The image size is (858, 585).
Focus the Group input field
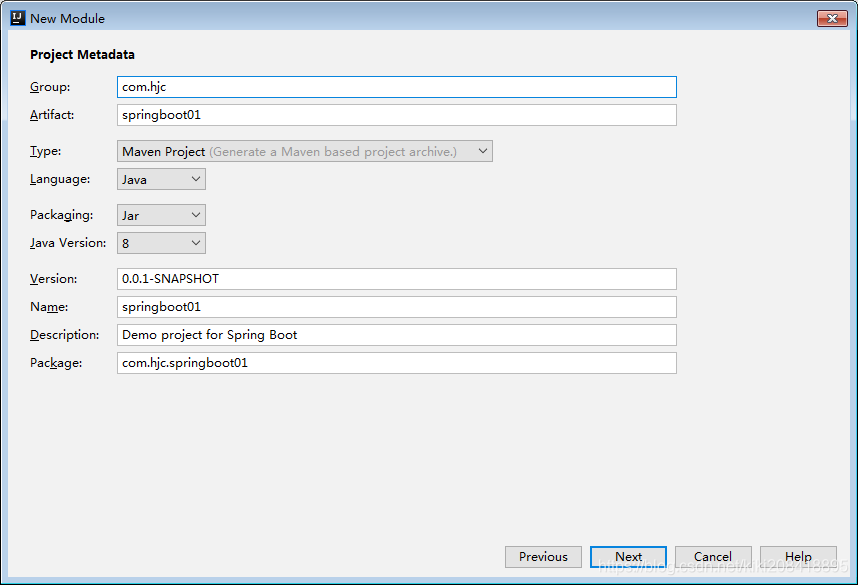tap(397, 87)
